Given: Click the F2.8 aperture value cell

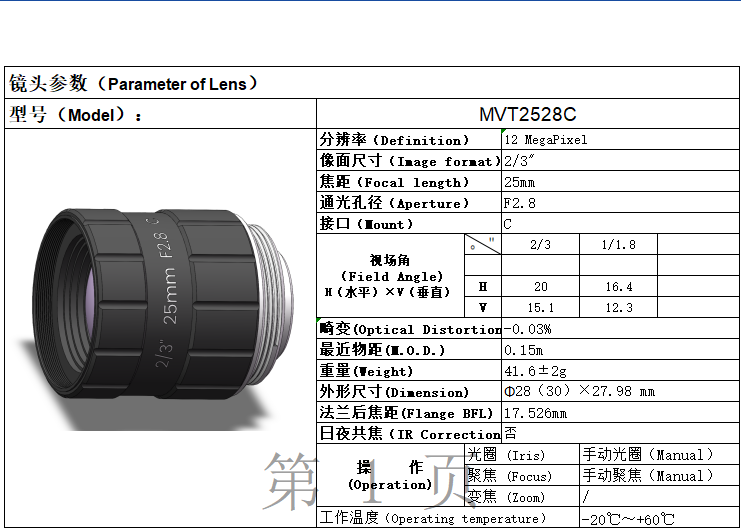Looking at the screenshot, I should tap(620, 203).
